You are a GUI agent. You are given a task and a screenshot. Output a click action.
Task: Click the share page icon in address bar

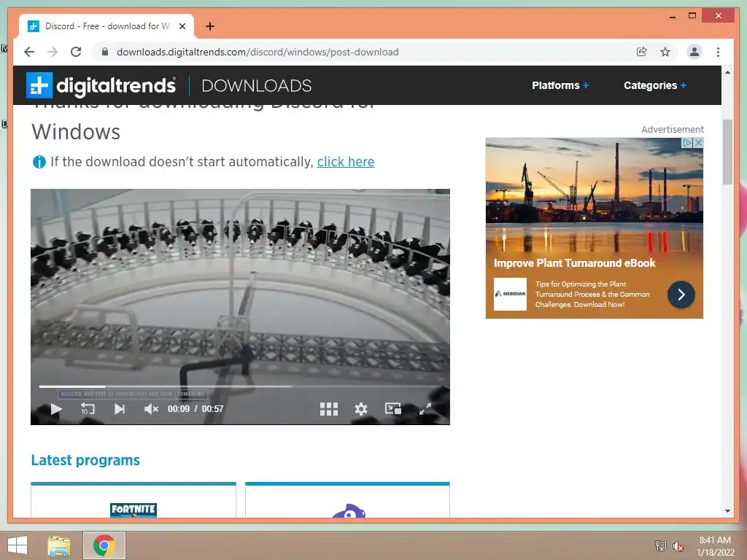(x=642, y=52)
